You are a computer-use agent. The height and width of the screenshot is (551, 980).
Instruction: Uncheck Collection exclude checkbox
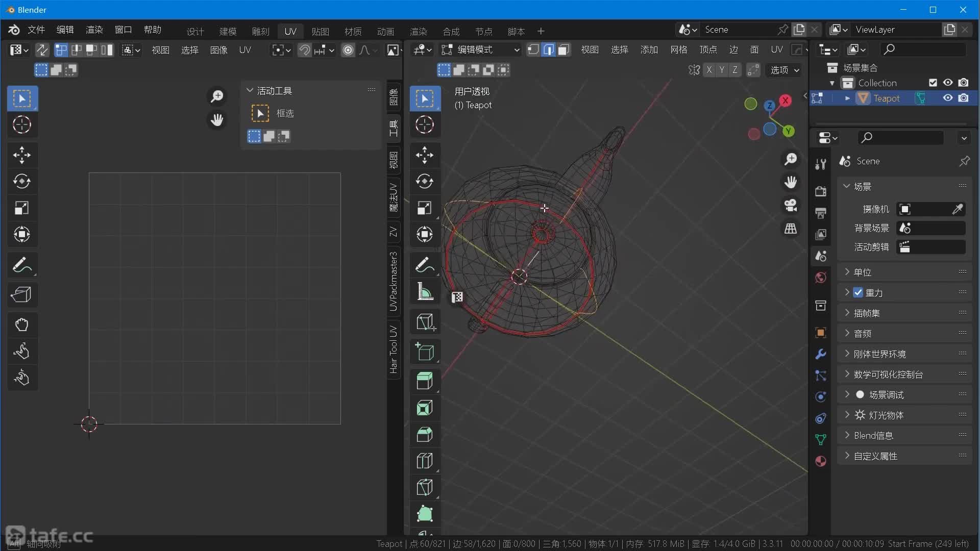point(933,83)
